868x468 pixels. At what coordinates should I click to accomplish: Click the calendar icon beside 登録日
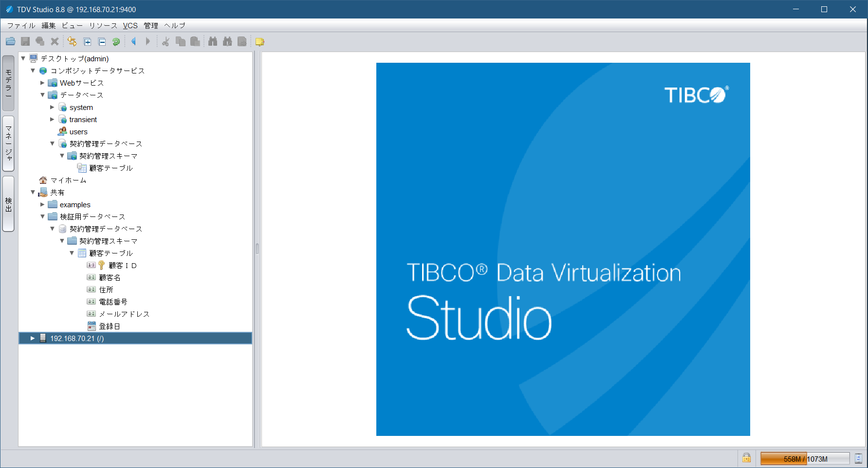click(92, 326)
